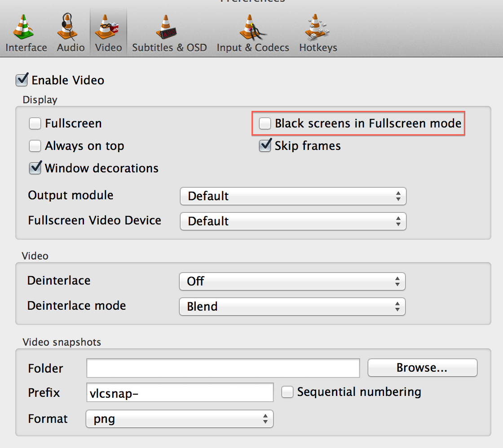Open the Interface preferences cone icon
503x448 pixels.
tap(23, 27)
